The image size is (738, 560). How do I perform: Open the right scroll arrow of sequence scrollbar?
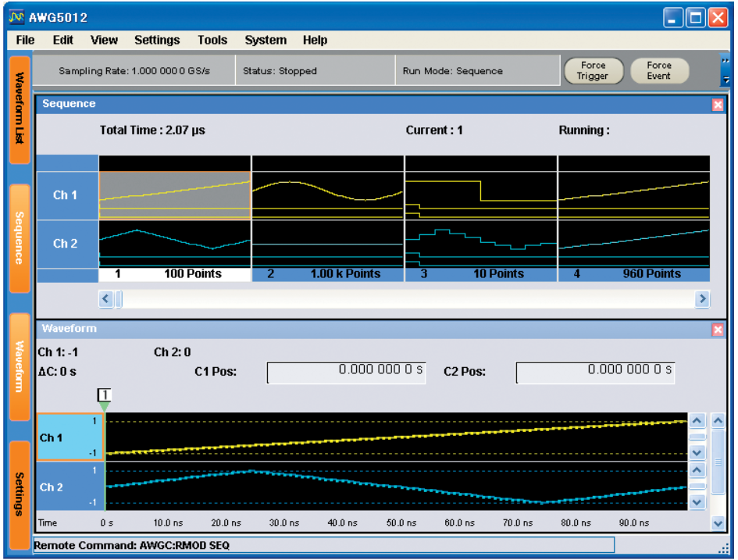(x=702, y=299)
